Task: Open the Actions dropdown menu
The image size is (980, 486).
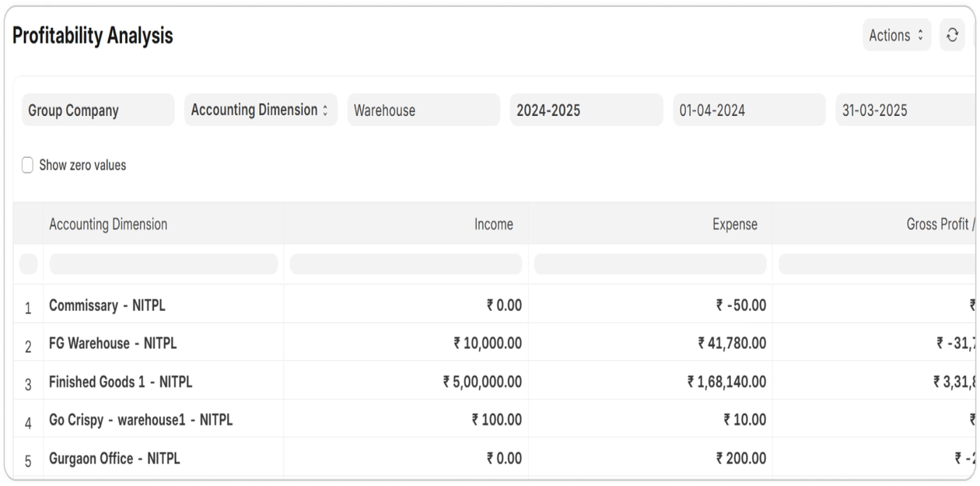Action: pos(896,35)
